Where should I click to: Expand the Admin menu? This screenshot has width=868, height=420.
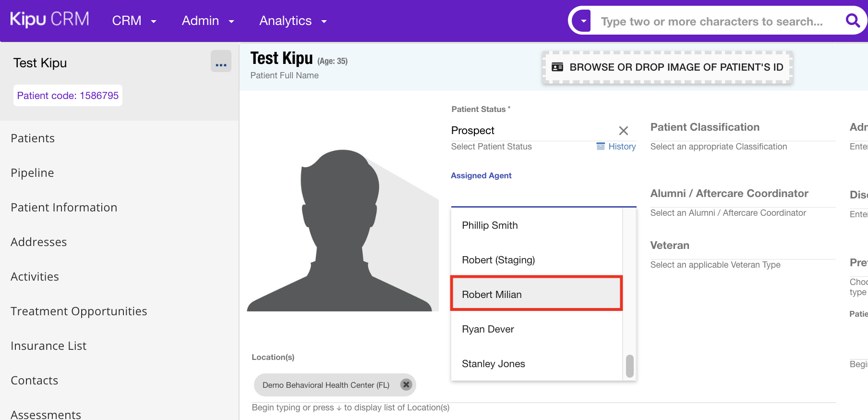pos(207,21)
